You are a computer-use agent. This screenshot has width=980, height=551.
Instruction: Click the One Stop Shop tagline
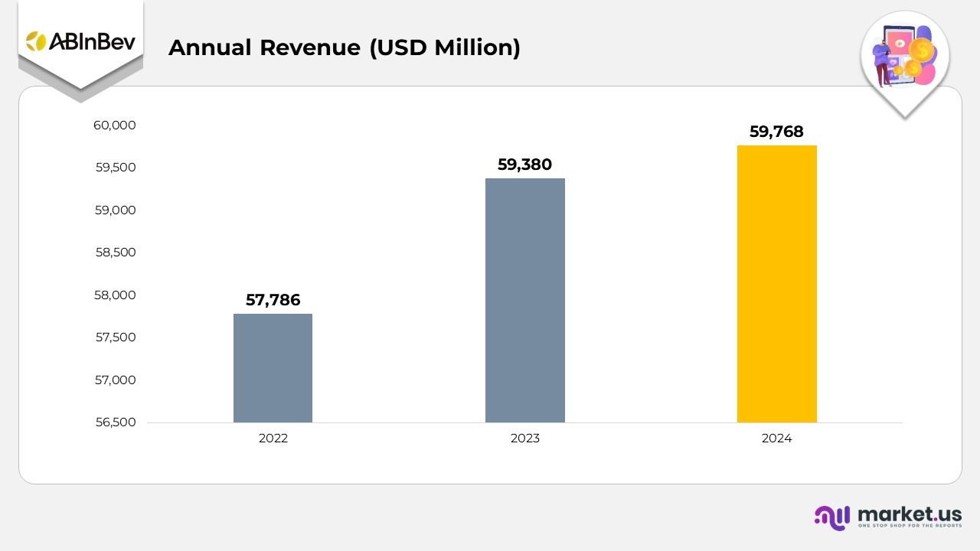909,527
